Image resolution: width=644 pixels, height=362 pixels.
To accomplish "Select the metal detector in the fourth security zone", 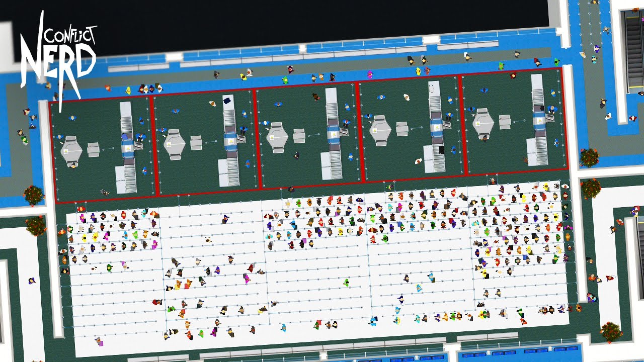I will coord(380,131).
